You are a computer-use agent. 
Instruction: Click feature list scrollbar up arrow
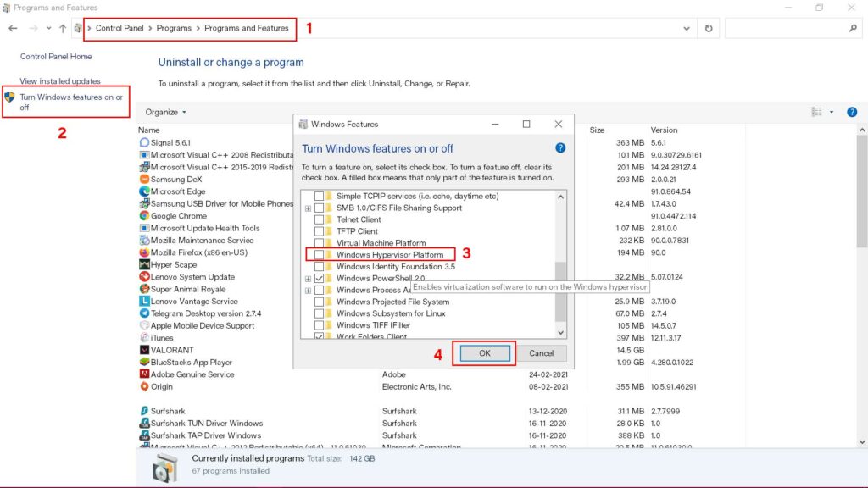coord(561,197)
